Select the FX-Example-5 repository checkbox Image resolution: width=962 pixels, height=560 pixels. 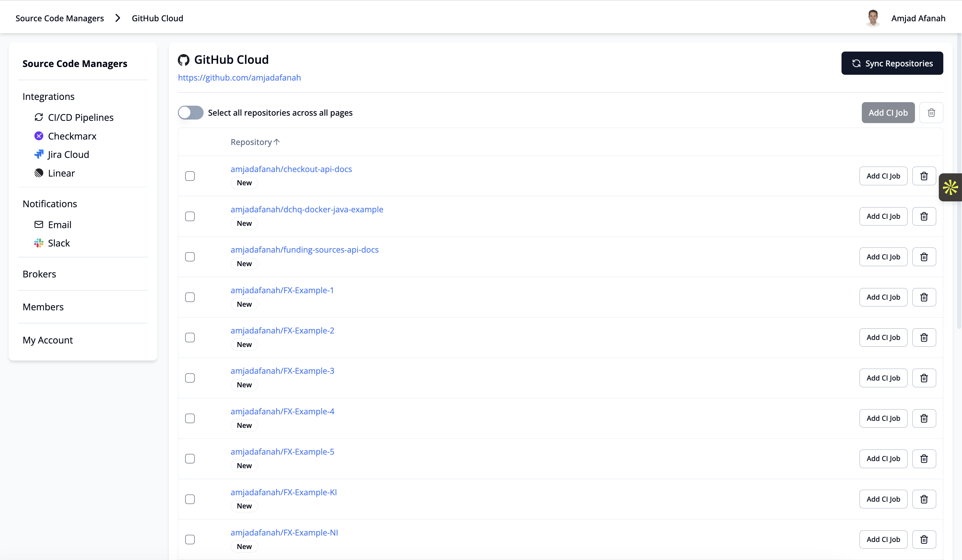pyautogui.click(x=190, y=459)
